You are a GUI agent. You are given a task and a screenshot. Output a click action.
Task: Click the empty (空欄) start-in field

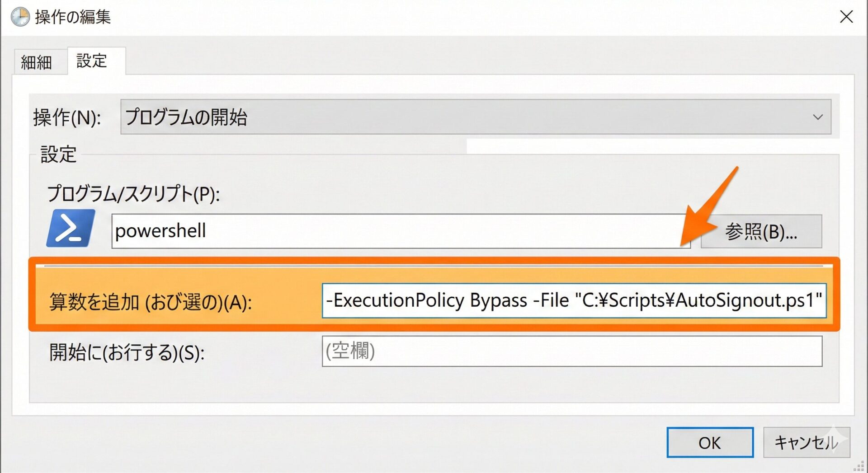(571, 351)
